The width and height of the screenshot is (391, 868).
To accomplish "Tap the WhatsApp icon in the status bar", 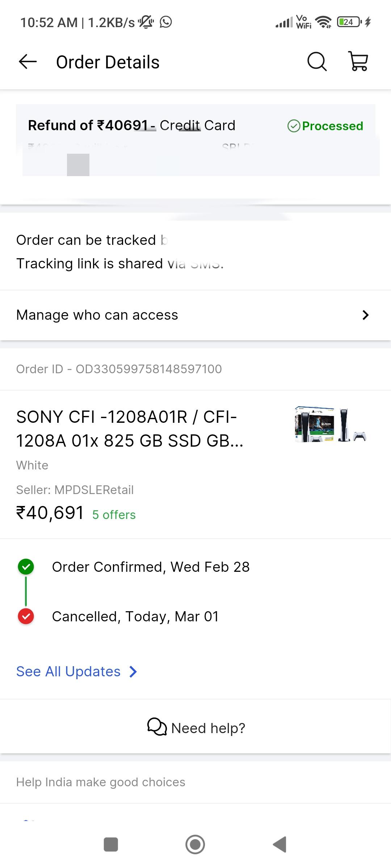I will click(x=166, y=22).
